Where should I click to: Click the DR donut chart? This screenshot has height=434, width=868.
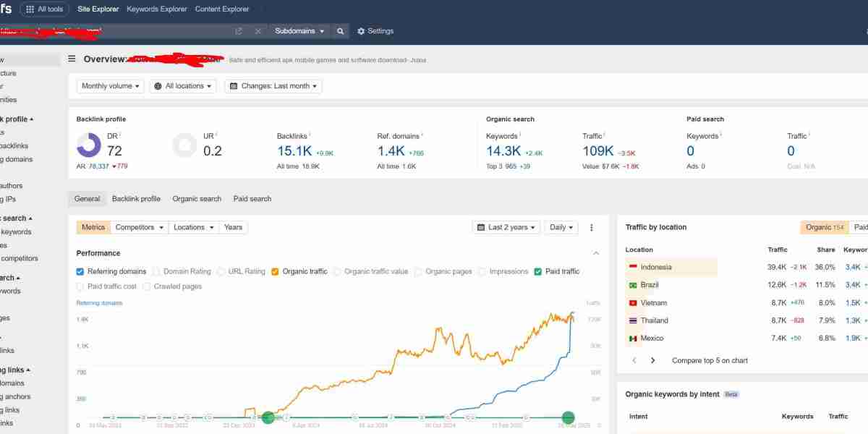[88, 145]
